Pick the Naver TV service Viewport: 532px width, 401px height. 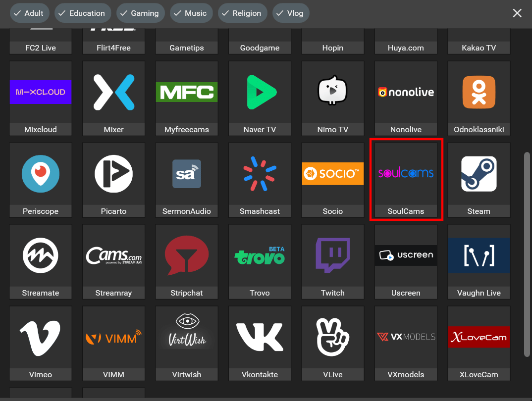(x=260, y=99)
